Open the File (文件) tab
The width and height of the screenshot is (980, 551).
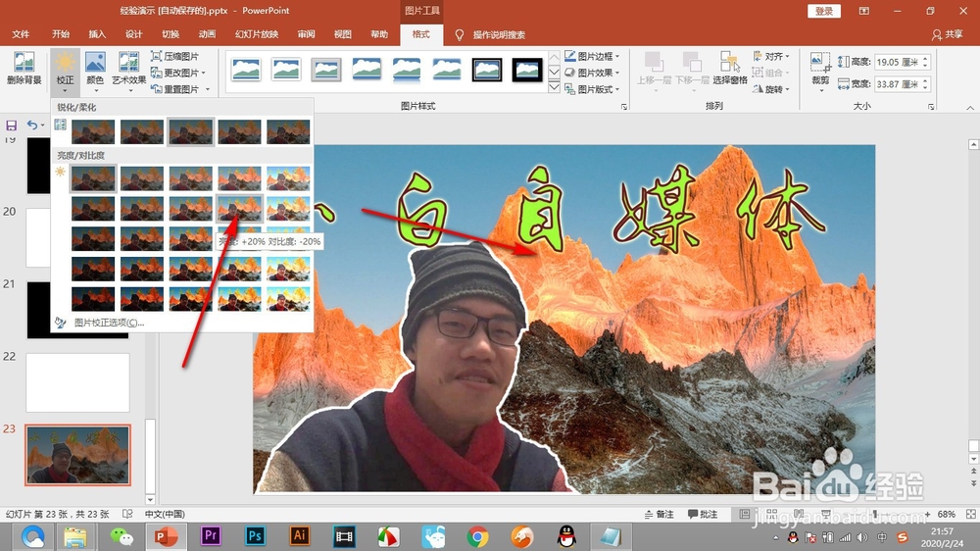coord(21,34)
